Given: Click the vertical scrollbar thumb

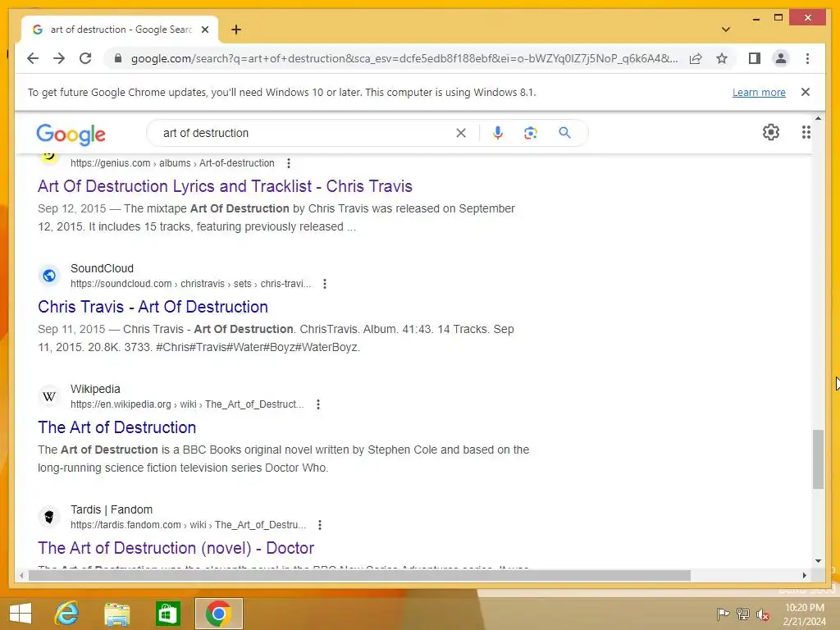Looking at the screenshot, I should click(x=818, y=459).
